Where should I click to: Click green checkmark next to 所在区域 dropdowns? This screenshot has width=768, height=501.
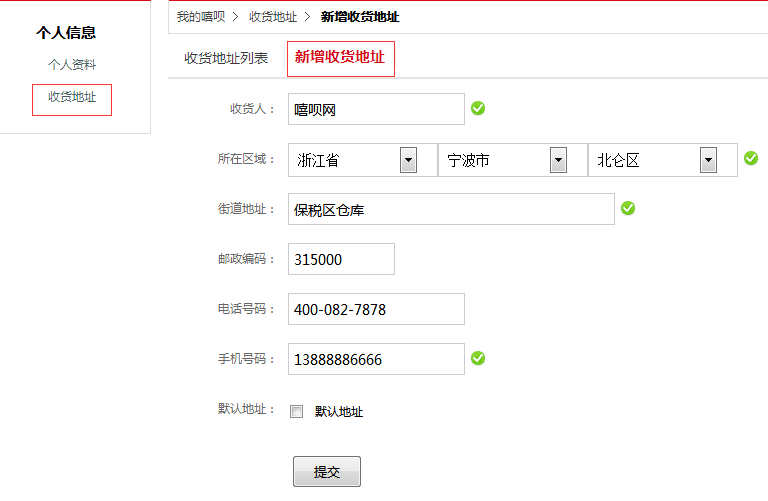coord(751,158)
